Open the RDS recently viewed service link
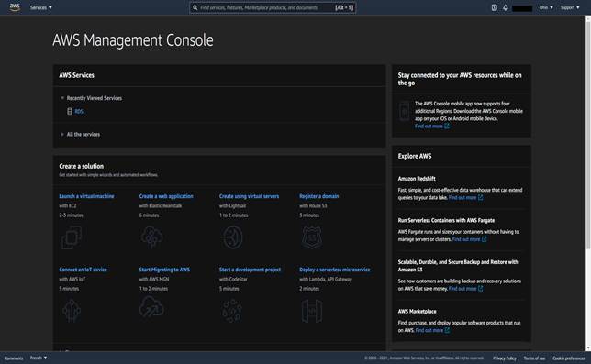The height and width of the screenshot is (364, 591). tap(79, 112)
